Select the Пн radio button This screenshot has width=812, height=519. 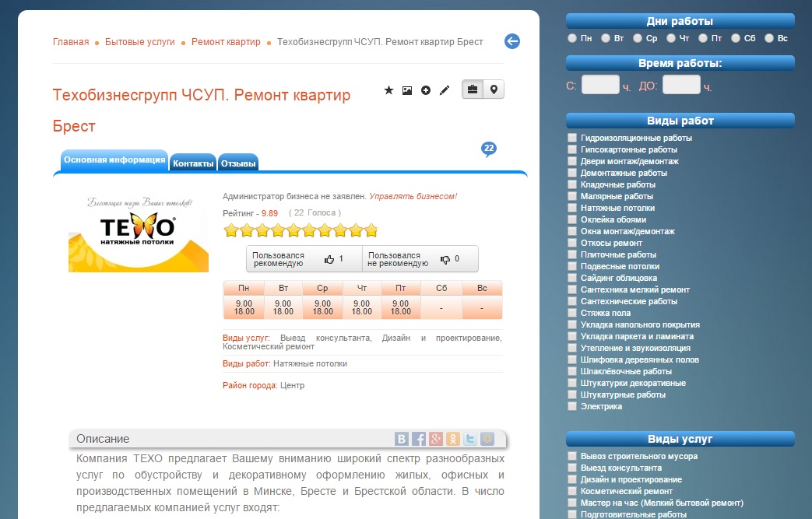coord(572,38)
